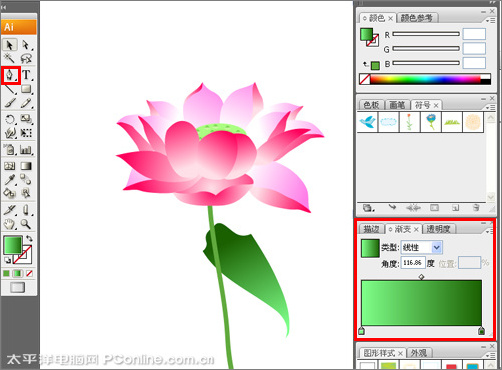The image size is (502, 370).
Task: Select the blue bird symbol
Action: coord(367,122)
